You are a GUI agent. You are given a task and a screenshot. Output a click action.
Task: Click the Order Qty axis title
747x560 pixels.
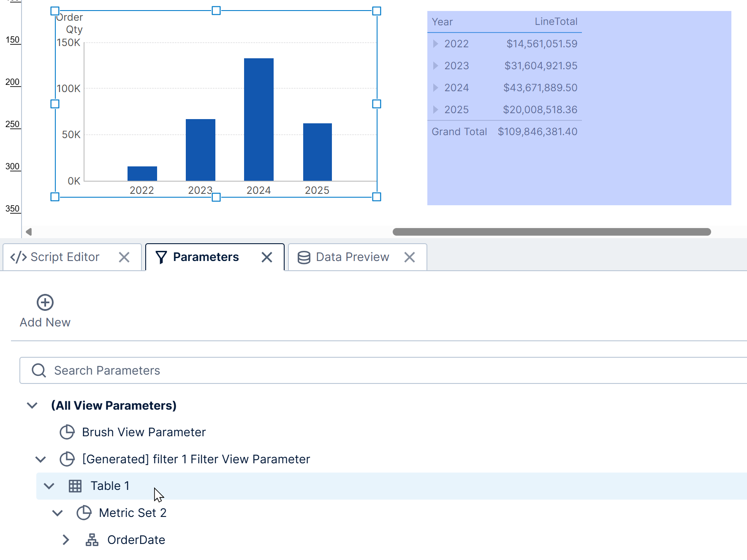coord(70,23)
